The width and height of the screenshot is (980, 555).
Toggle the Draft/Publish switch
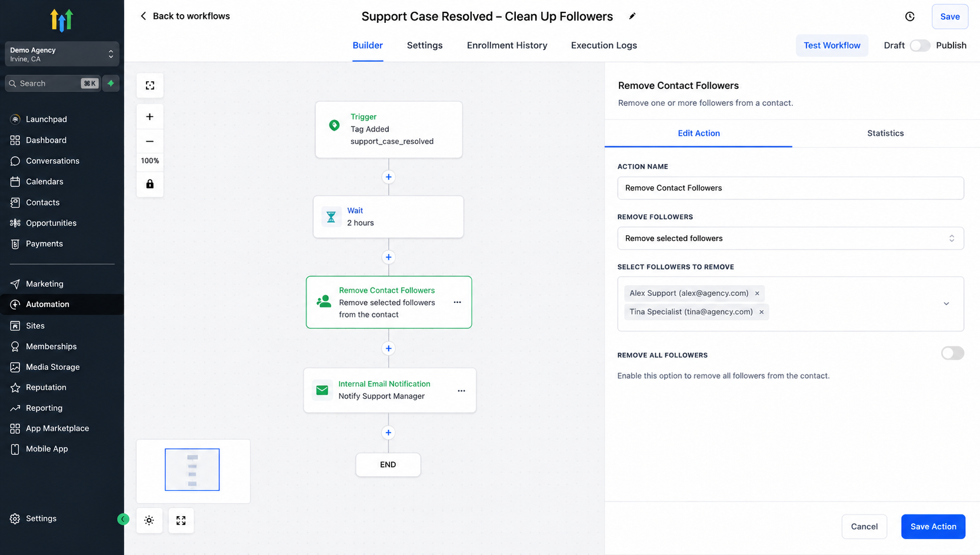point(919,45)
